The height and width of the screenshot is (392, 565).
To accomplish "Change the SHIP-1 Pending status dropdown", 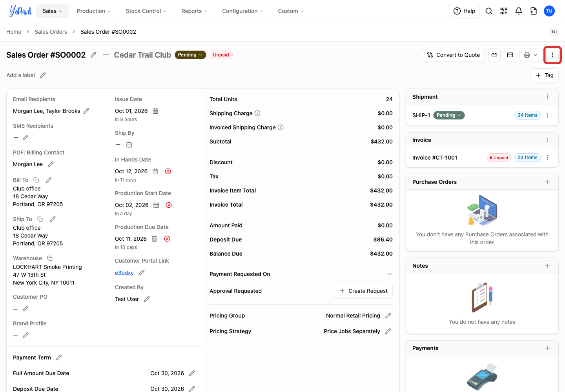I will coord(449,115).
